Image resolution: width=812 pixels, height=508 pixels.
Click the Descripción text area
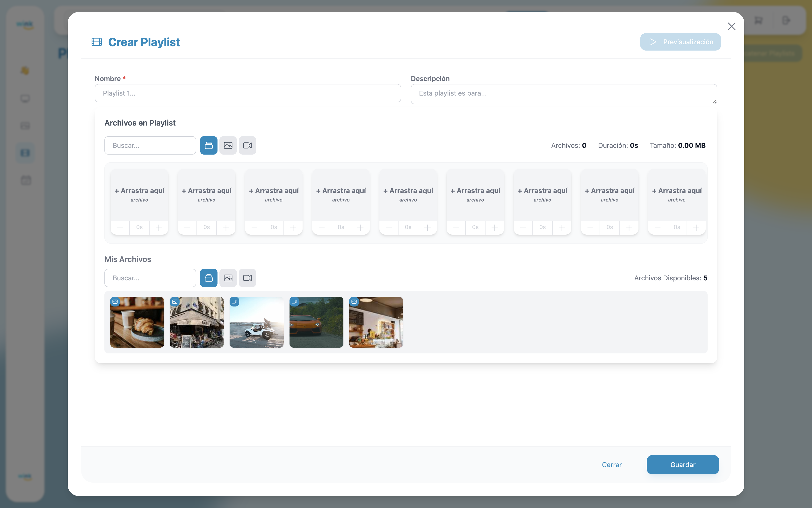click(x=564, y=94)
